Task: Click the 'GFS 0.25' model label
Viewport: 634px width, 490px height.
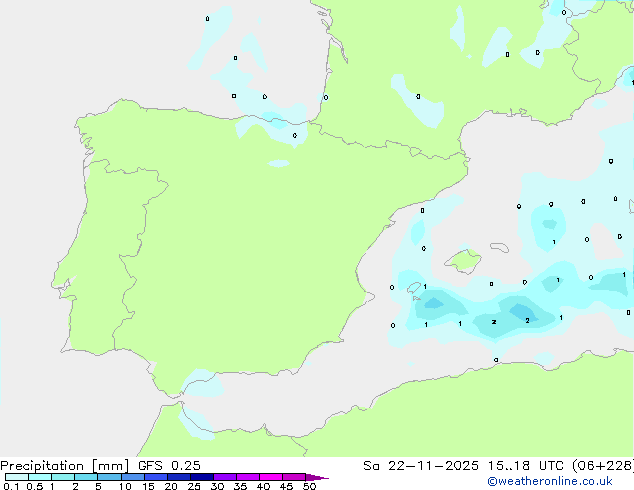Action: (x=169, y=466)
